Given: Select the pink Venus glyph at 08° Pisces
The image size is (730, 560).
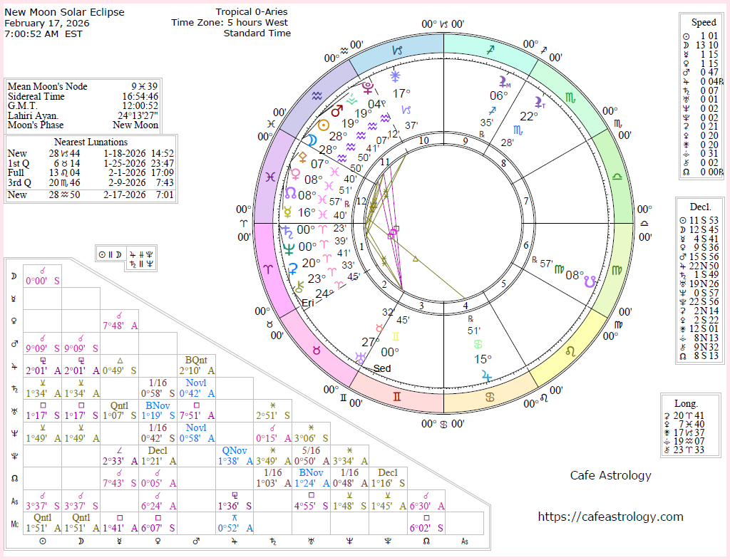Looking at the screenshot, I should click(294, 173).
